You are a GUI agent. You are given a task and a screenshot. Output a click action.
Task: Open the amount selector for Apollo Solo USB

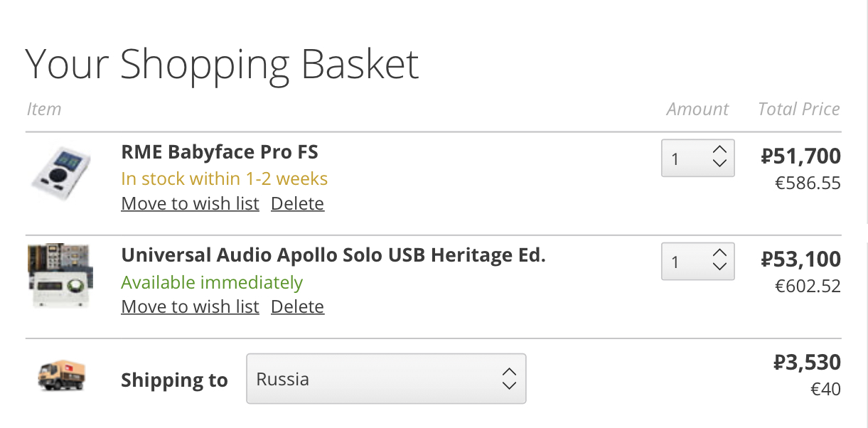(x=698, y=261)
